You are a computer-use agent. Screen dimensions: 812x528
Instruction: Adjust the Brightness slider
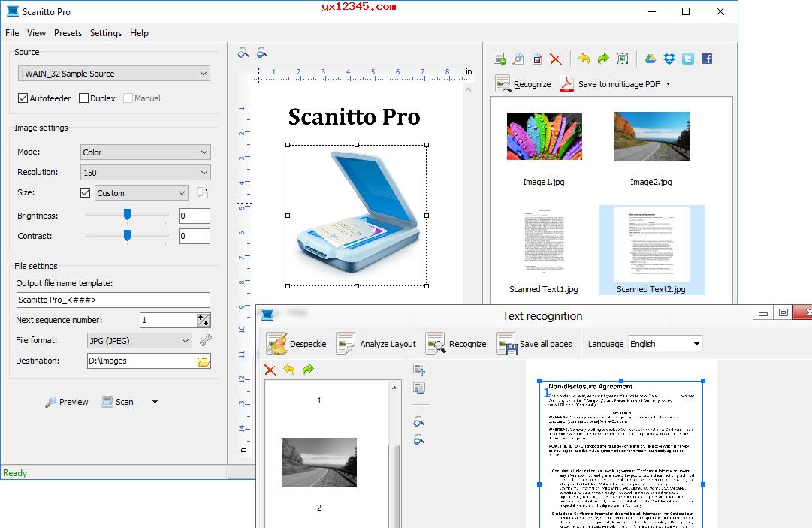[127, 214]
